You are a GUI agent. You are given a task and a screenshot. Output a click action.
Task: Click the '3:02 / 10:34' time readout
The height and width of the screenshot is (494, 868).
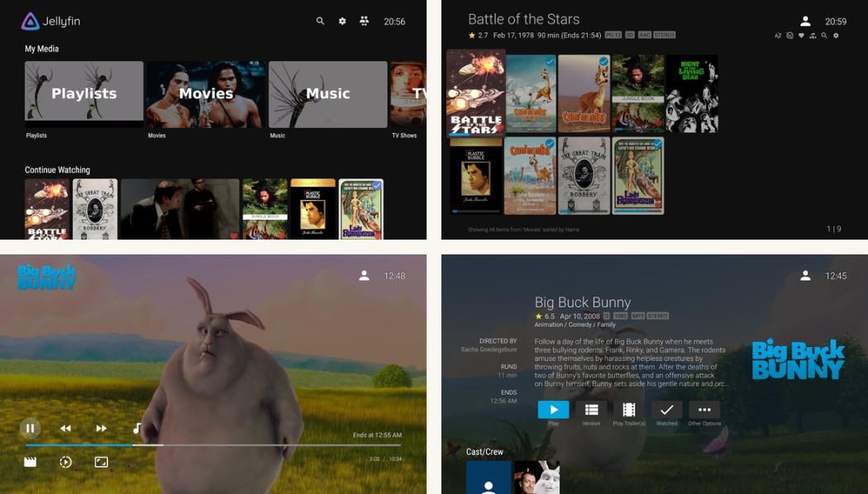pyautogui.click(x=385, y=459)
